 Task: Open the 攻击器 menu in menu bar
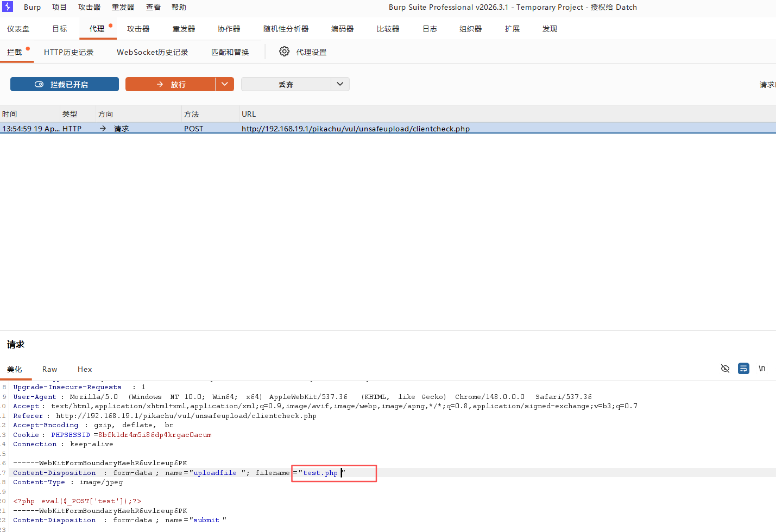click(89, 7)
